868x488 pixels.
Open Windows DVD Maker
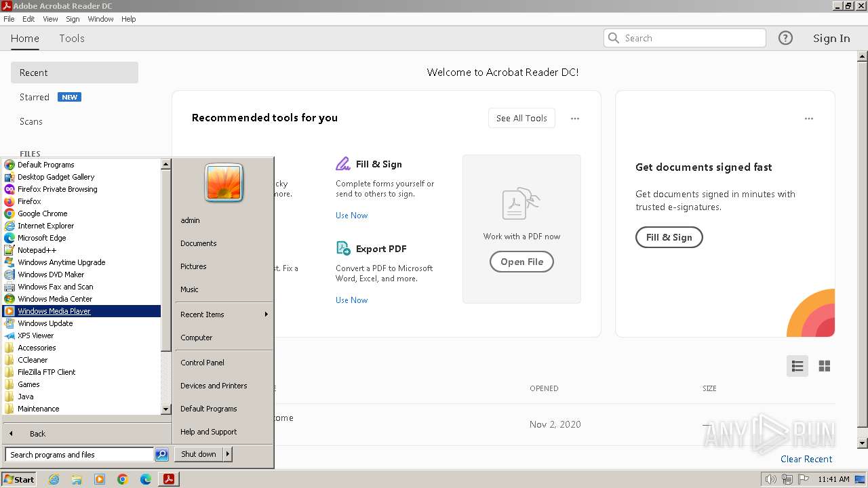click(81, 274)
